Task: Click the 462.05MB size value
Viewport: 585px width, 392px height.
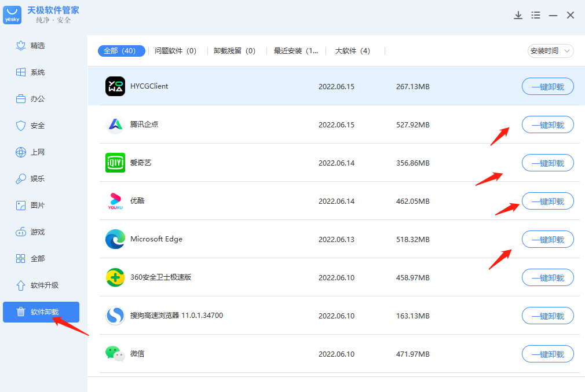Action: coord(412,202)
